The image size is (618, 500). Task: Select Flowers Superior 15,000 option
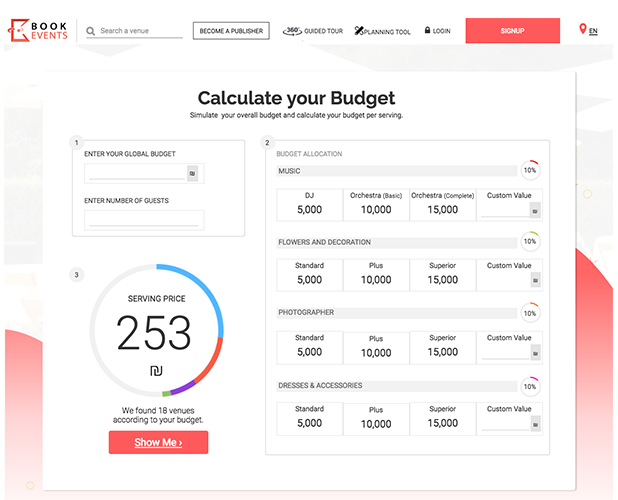pyautogui.click(x=443, y=275)
